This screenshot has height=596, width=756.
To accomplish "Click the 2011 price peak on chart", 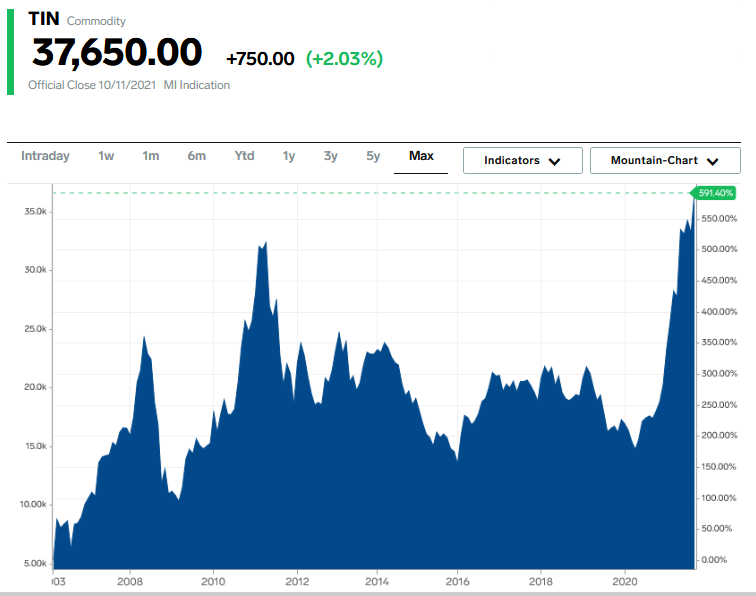I will click(x=264, y=242).
